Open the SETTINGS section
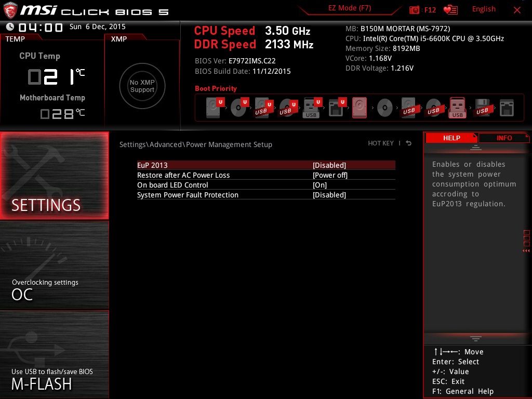The image size is (532, 399). [54, 176]
